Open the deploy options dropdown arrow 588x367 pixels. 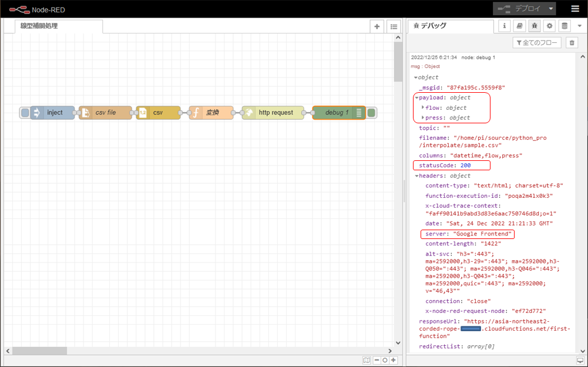(x=550, y=9)
